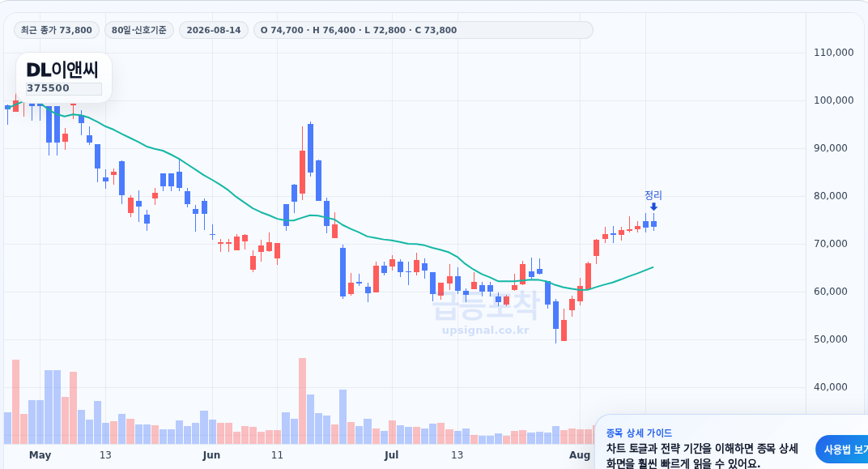
Task: Click the 정리 signal arrow marker
Action: [x=653, y=207]
